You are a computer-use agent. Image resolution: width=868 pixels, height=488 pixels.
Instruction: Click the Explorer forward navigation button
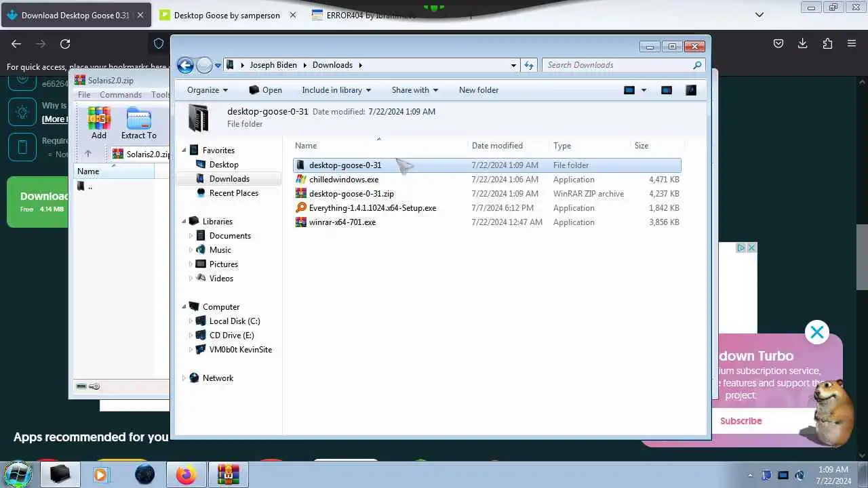click(204, 65)
